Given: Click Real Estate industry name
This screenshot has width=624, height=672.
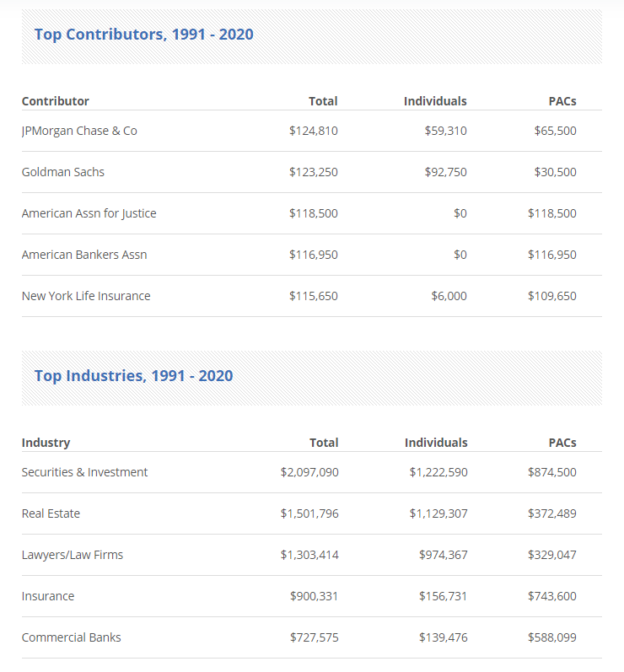Looking at the screenshot, I should click(51, 513).
